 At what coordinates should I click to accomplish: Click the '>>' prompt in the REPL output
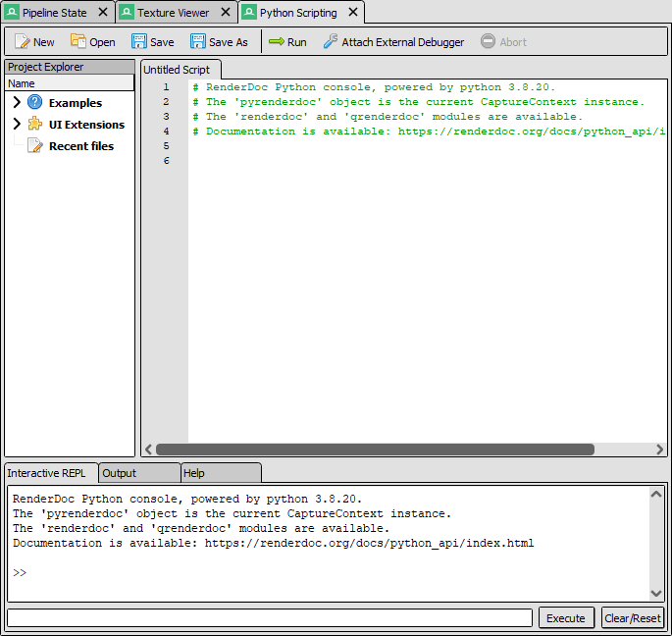coord(20,573)
